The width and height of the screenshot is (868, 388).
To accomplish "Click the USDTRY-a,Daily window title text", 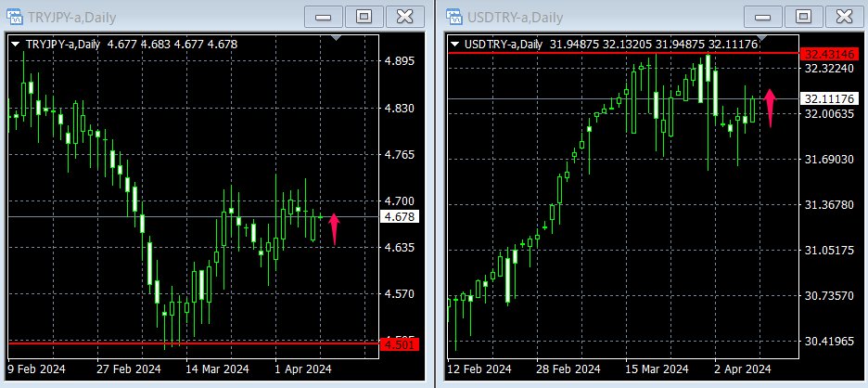I will click(x=515, y=18).
